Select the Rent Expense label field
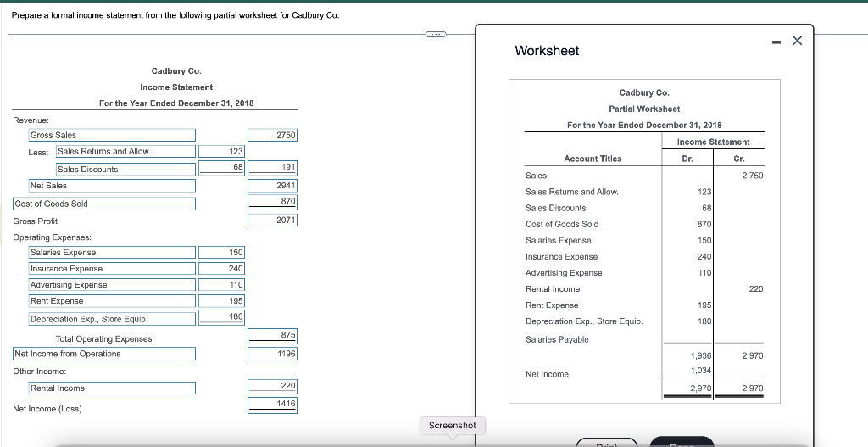This screenshot has height=447, width=868. tap(113, 301)
